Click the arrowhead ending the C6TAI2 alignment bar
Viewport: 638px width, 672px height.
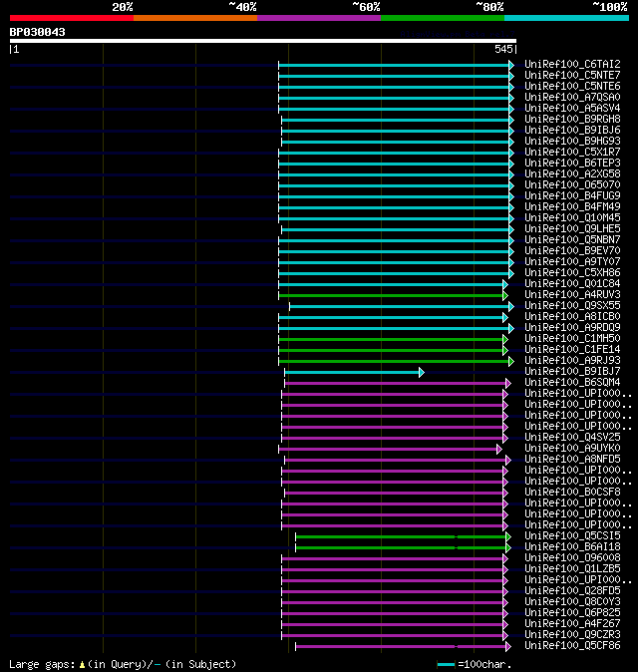tap(511, 65)
